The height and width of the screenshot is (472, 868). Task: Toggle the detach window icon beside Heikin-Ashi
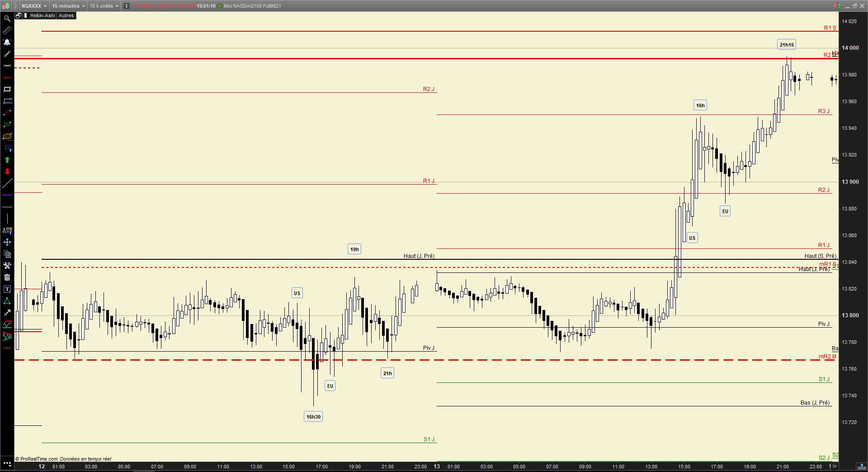pyautogui.click(x=19, y=15)
